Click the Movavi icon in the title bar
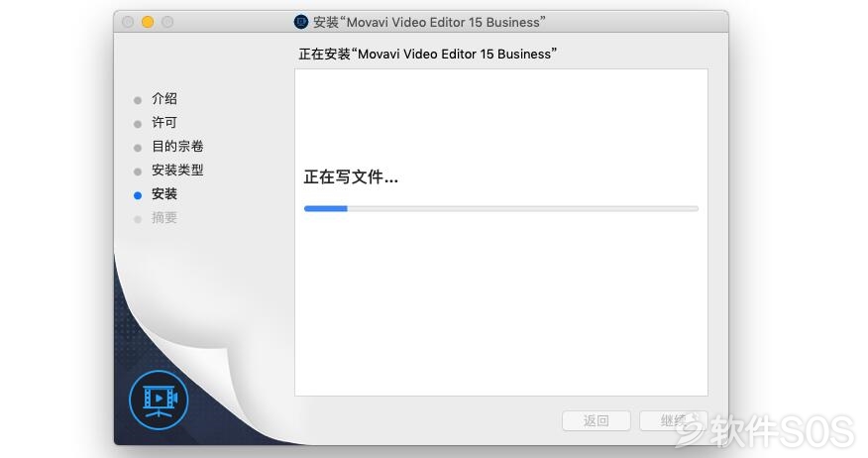868x458 pixels. point(300,22)
